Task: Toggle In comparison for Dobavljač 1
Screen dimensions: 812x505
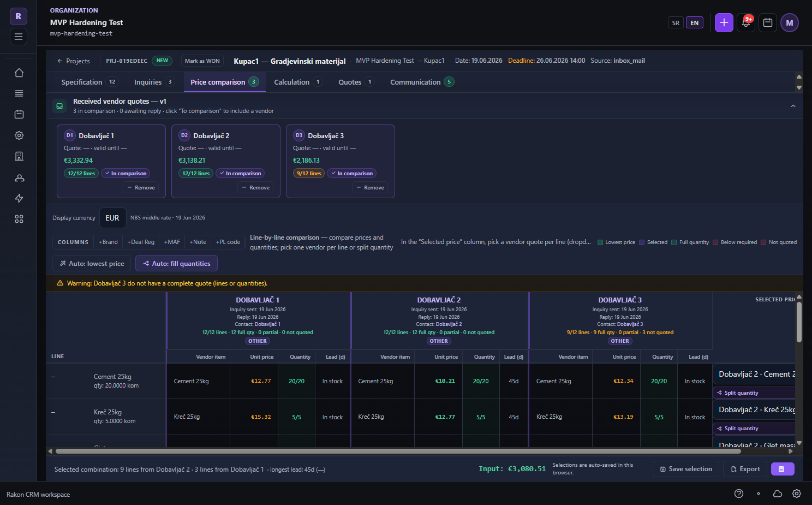Action: pyautogui.click(x=126, y=174)
